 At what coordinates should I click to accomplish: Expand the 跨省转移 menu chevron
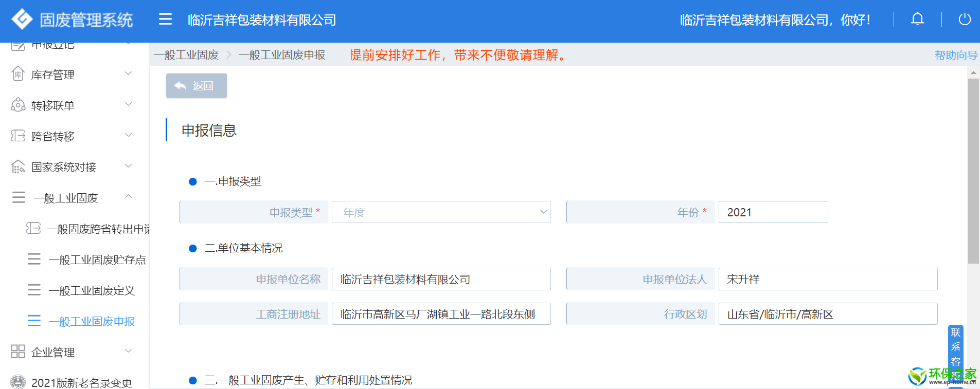pos(129,136)
